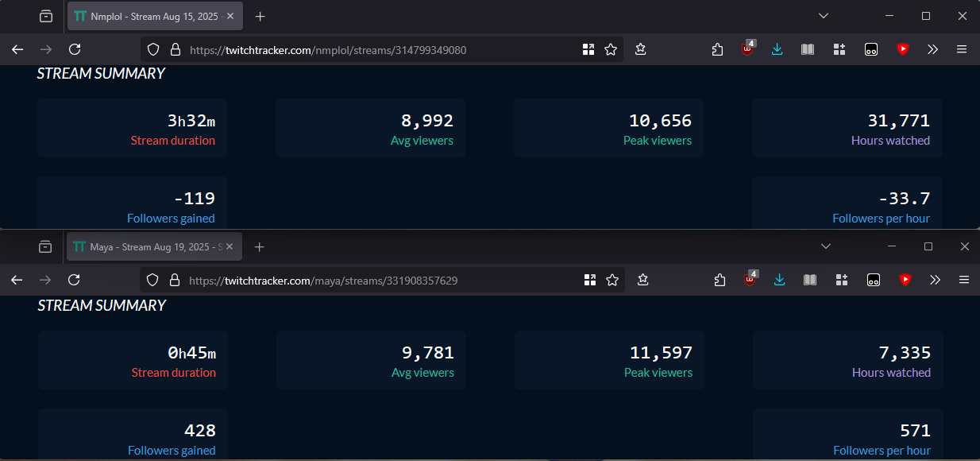Click the 11,597 peak viewers value
Image resolution: width=980 pixels, height=461 pixels.
[x=662, y=353]
